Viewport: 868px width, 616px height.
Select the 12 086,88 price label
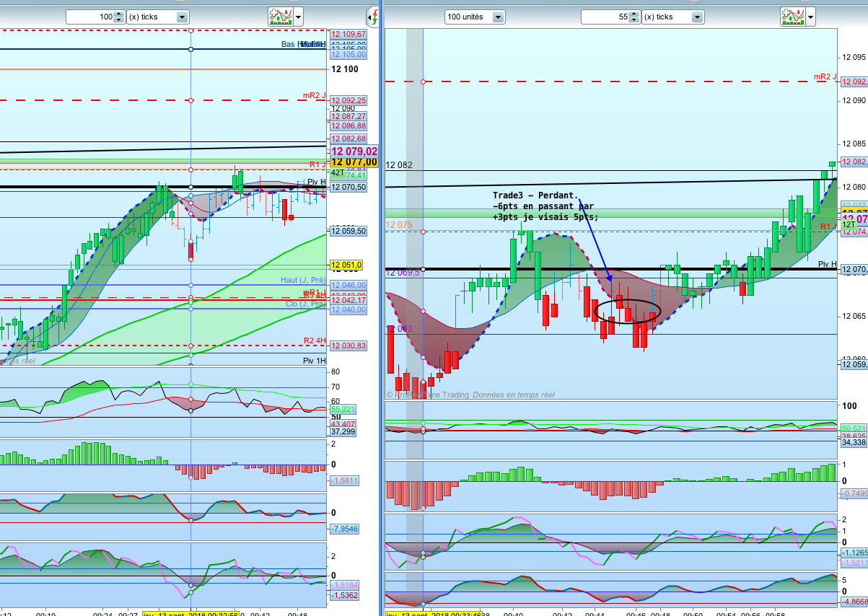(x=348, y=126)
